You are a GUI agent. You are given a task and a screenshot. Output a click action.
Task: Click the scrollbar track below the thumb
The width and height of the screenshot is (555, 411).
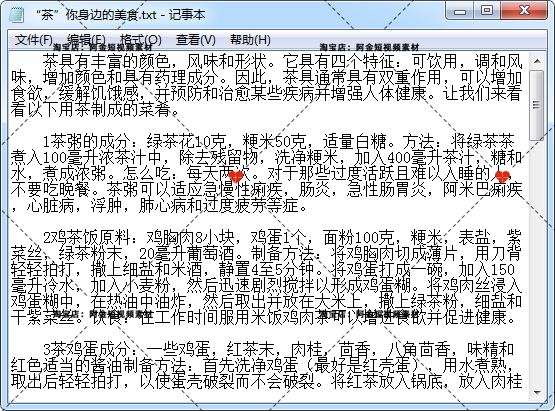tap(537, 262)
